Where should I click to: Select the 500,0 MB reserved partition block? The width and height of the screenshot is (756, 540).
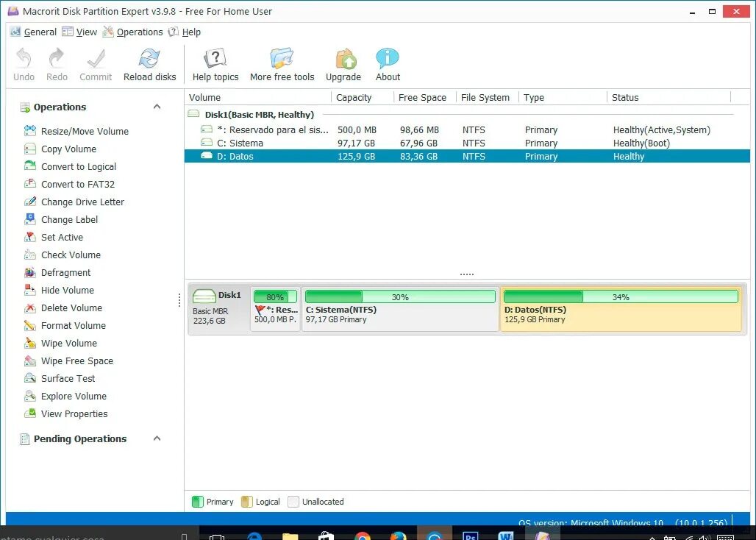pyautogui.click(x=275, y=310)
